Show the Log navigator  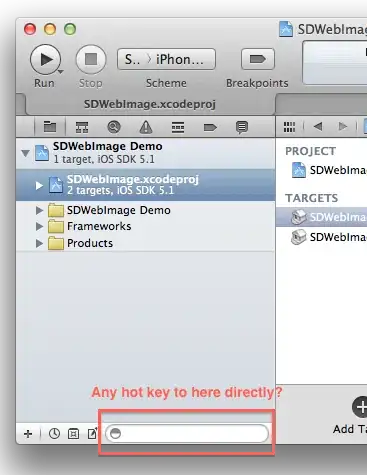242,127
